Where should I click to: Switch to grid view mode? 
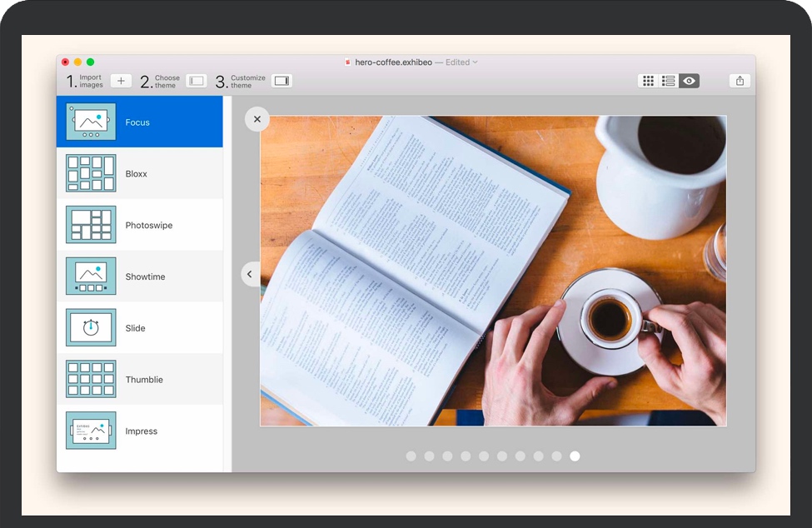(x=648, y=81)
